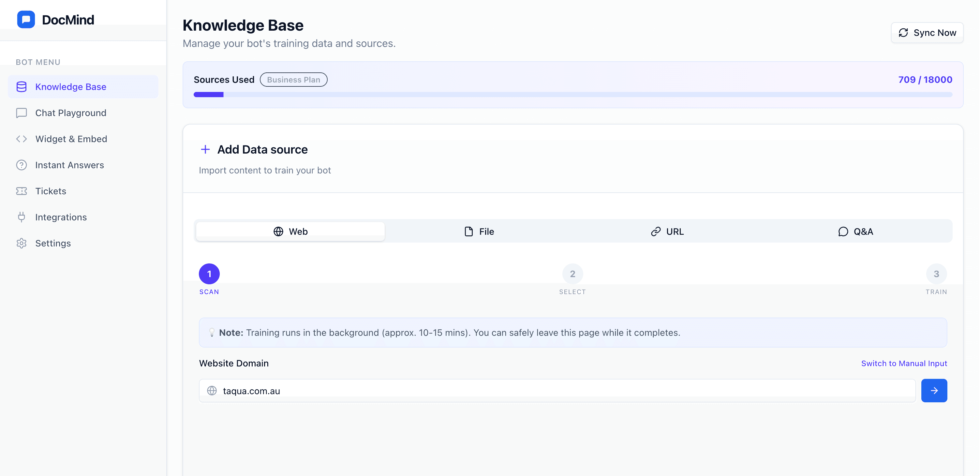Select step 2 SELECT in the wizard
Viewport: 980px width, 476px height.
coord(572,274)
